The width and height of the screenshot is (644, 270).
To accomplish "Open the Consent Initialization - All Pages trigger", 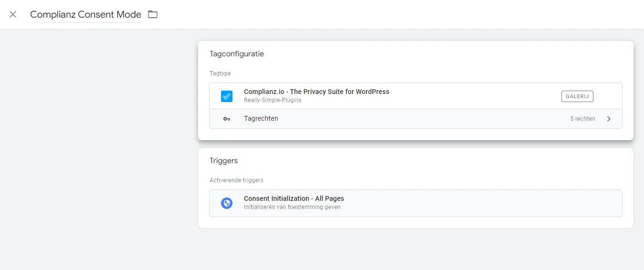I will tap(415, 203).
